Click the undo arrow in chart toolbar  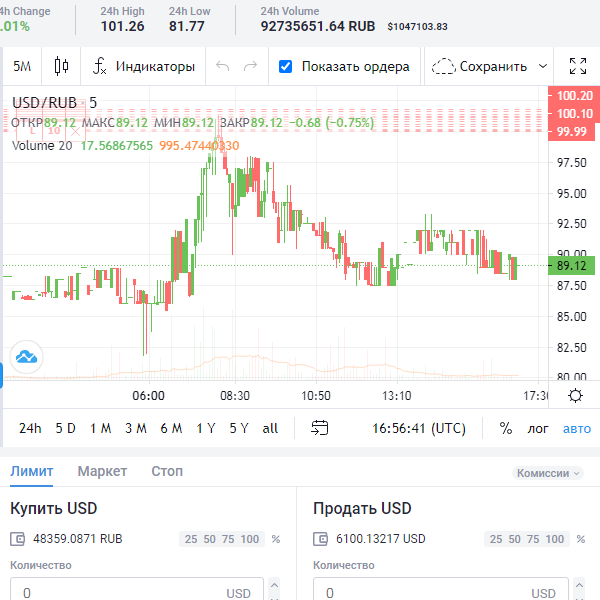click(222, 67)
